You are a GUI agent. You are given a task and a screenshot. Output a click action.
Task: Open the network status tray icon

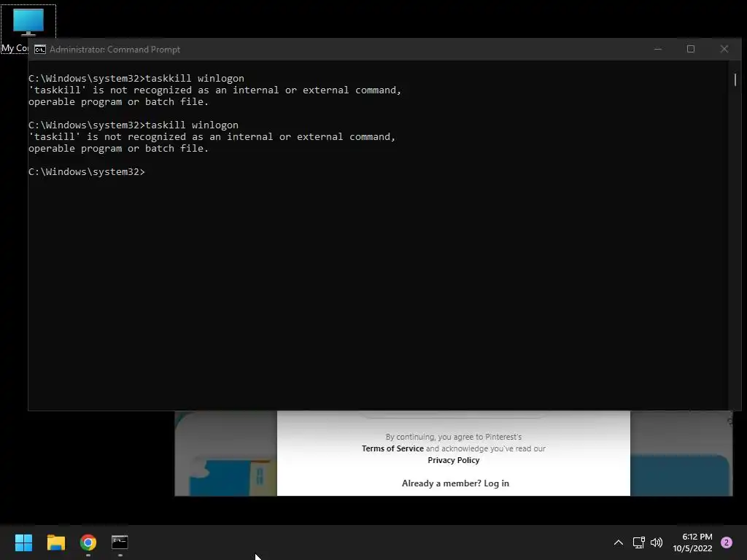pos(638,542)
